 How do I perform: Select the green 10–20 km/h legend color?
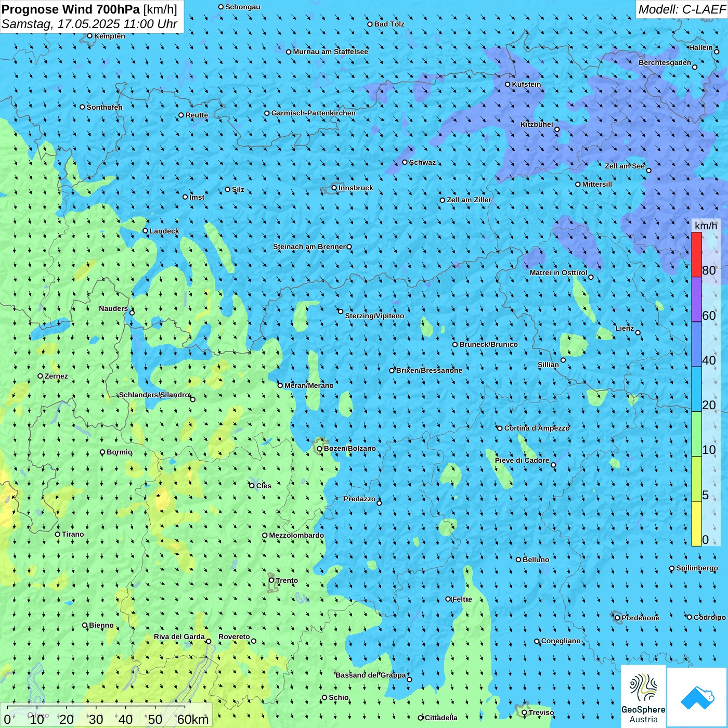(x=696, y=434)
